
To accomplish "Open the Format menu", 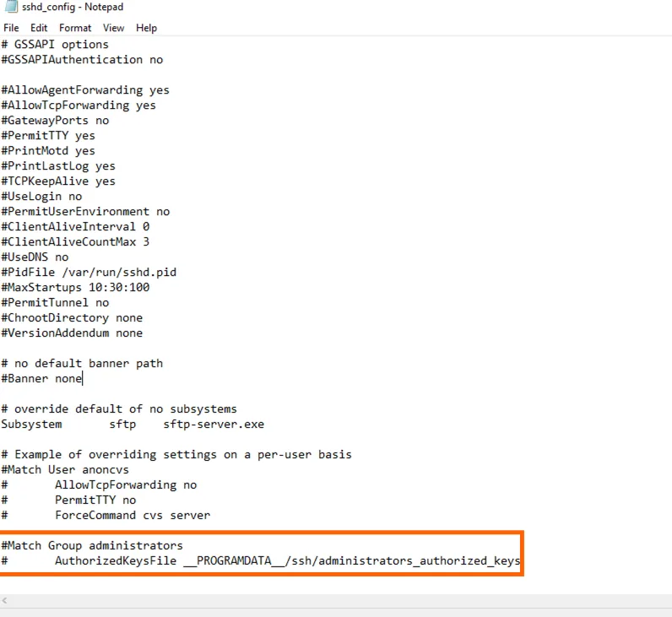I will (75, 28).
